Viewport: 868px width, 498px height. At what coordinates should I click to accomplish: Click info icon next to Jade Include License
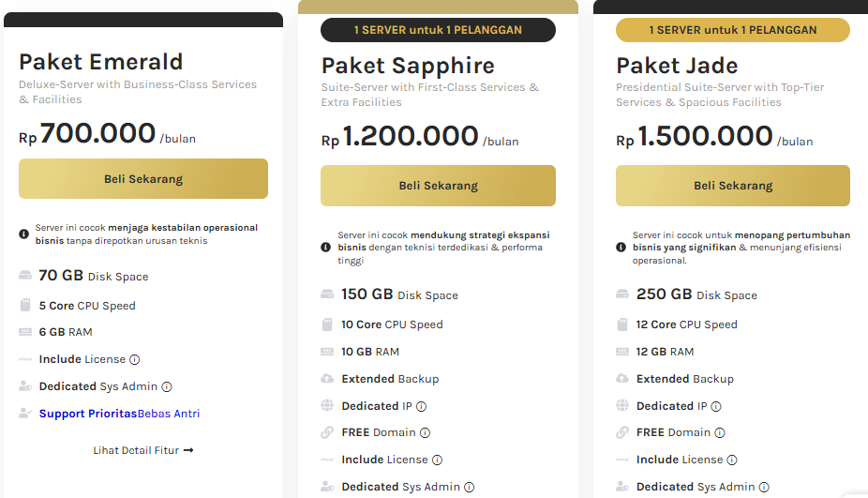point(732,460)
